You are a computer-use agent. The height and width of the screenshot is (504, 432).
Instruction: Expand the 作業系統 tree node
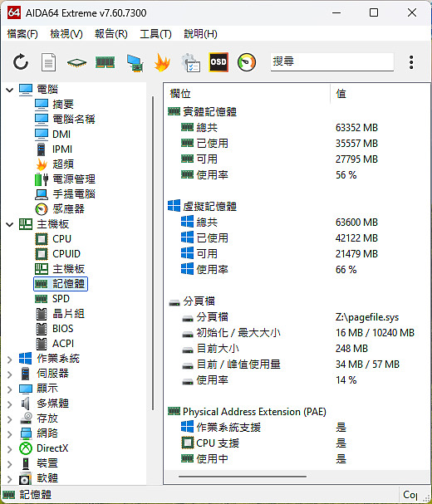click(10, 360)
